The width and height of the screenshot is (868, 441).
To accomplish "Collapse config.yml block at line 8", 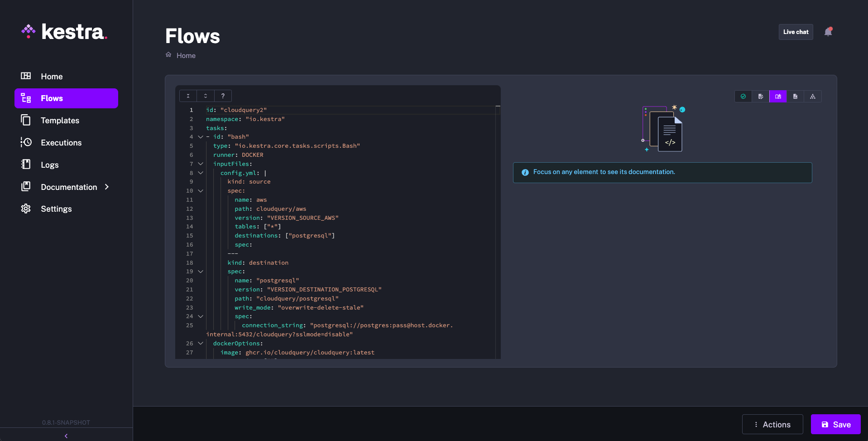I will (201, 173).
